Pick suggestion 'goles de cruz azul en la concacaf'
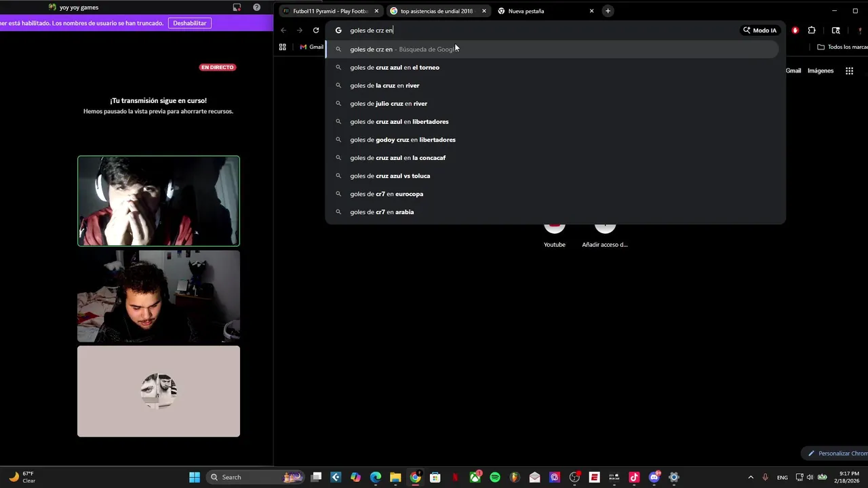 point(553,158)
